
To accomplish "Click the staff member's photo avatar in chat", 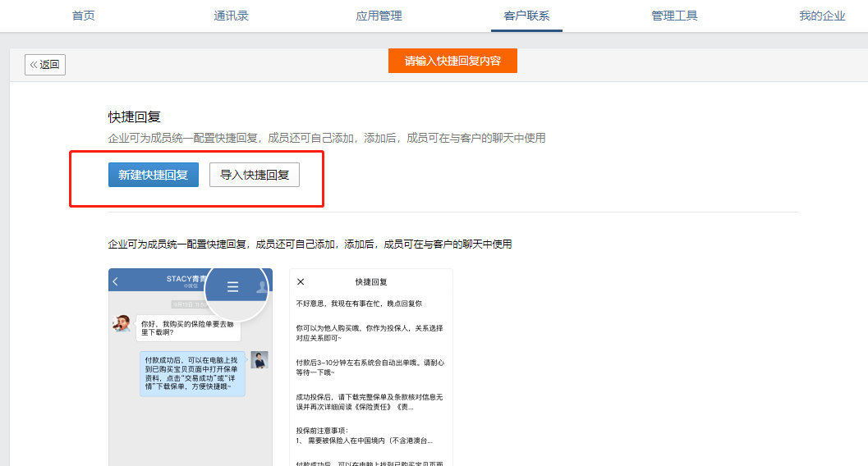I will point(259,359).
